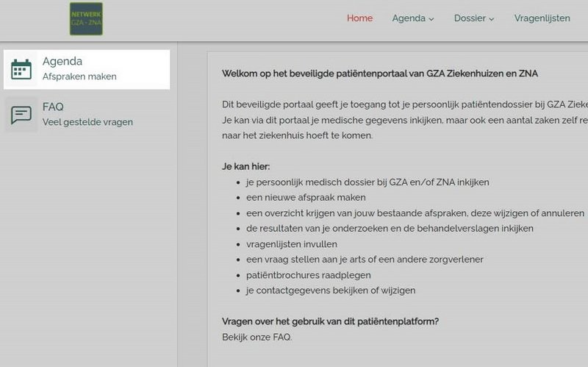Open the Vragenlijsten navigation item
This screenshot has width=588, height=367.
tap(542, 18)
